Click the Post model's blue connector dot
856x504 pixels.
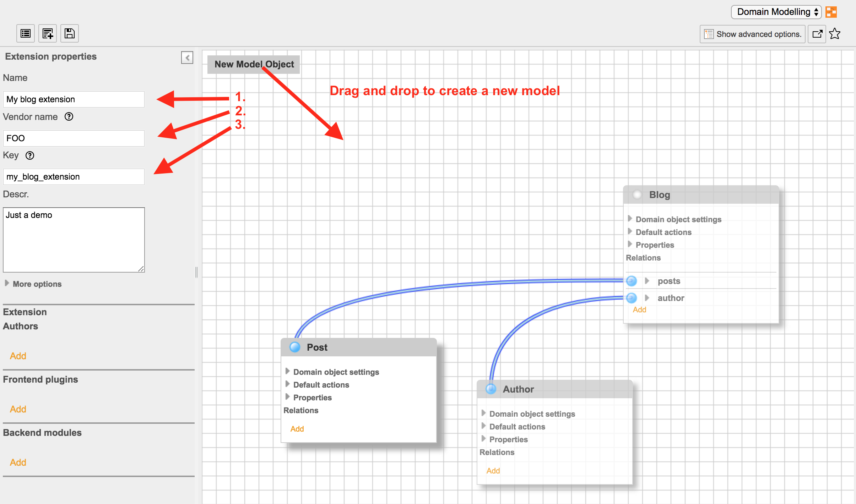pyautogui.click(x=295, y=347)
